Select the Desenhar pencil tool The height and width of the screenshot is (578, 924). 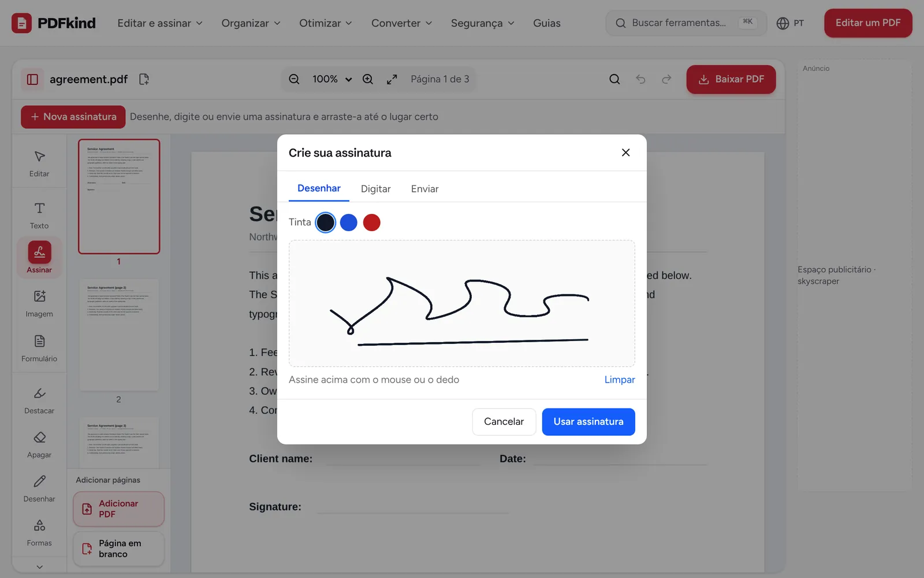coord(39,489)
